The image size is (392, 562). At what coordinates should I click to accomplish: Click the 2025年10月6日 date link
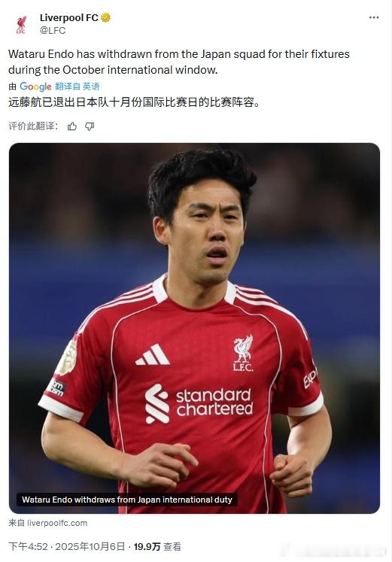tap(90, 546)
